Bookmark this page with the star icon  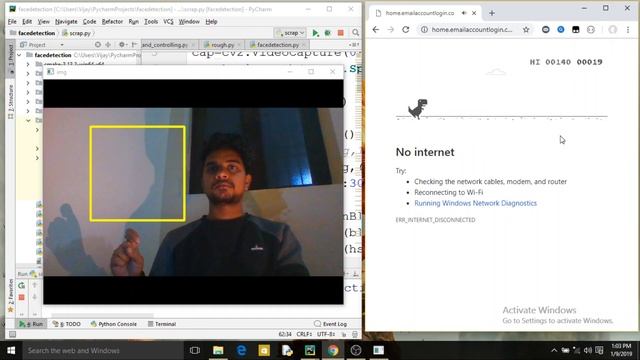pos(526,29)
